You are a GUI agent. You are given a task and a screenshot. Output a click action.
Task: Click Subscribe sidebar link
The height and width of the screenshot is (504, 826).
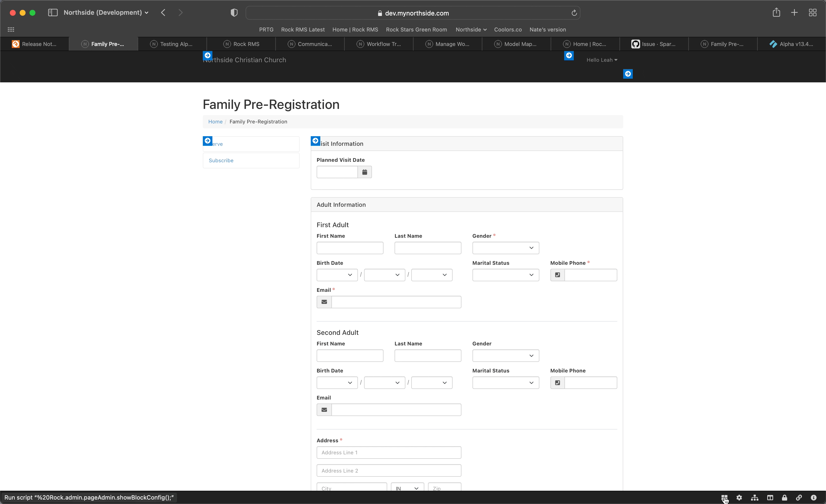point(221,161)
